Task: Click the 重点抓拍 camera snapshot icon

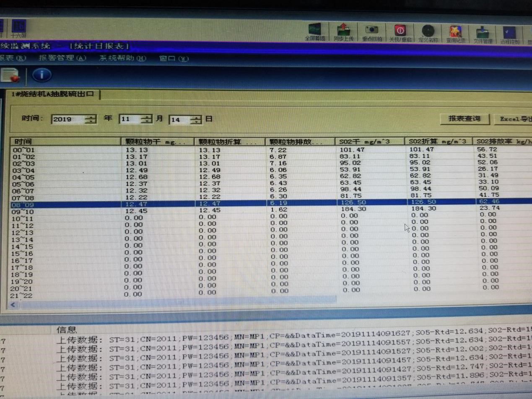Action: click(372, 31)
